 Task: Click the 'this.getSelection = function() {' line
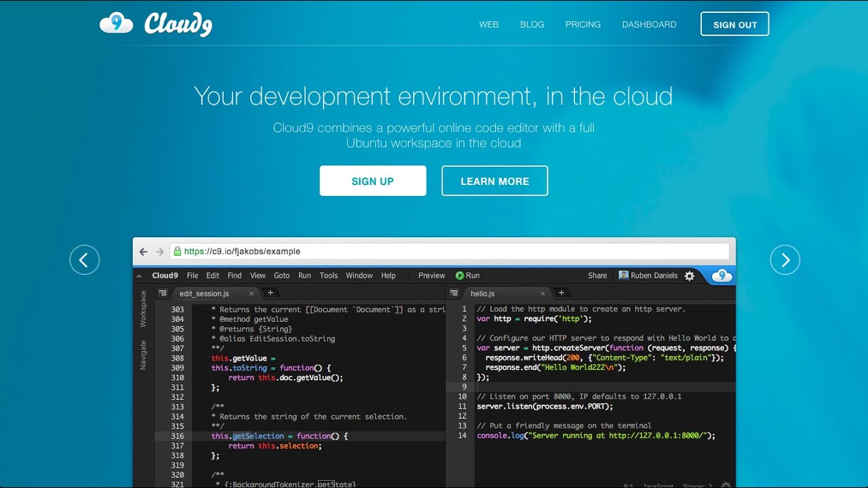tap(279, 436)
